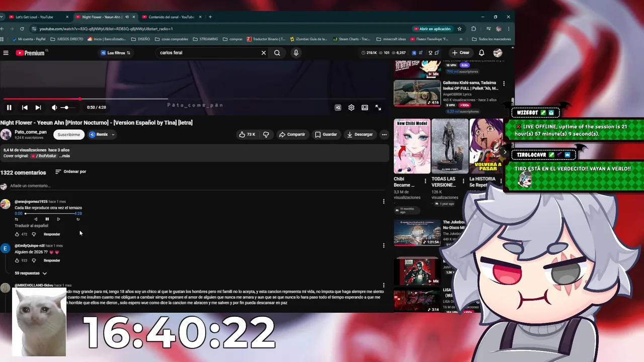The width and height of the screenshot is (644, 362).
Task: Bookmark this page with the star icon
Action: 459,29
